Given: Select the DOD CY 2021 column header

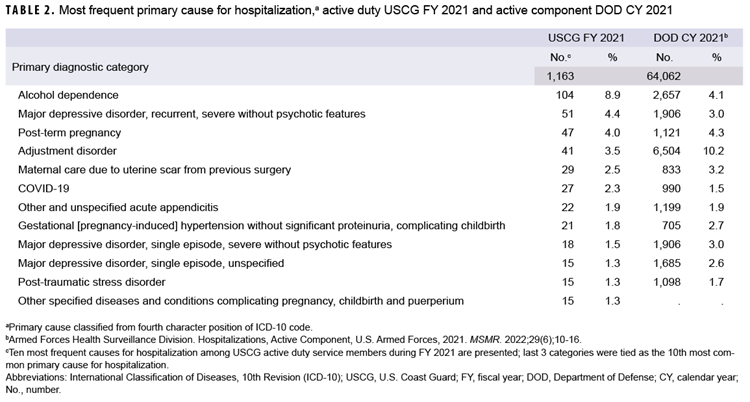Looking at the screenshot, I should 687,39.
